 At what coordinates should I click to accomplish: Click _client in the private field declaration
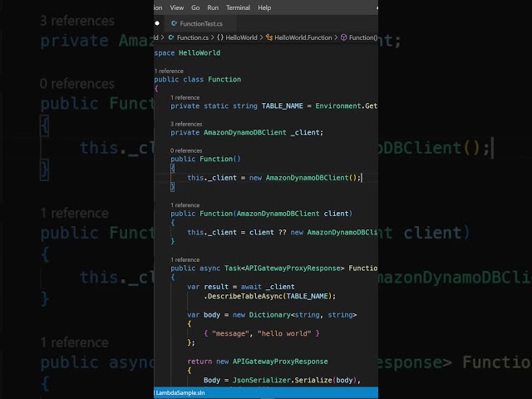[x=305, y=132]
